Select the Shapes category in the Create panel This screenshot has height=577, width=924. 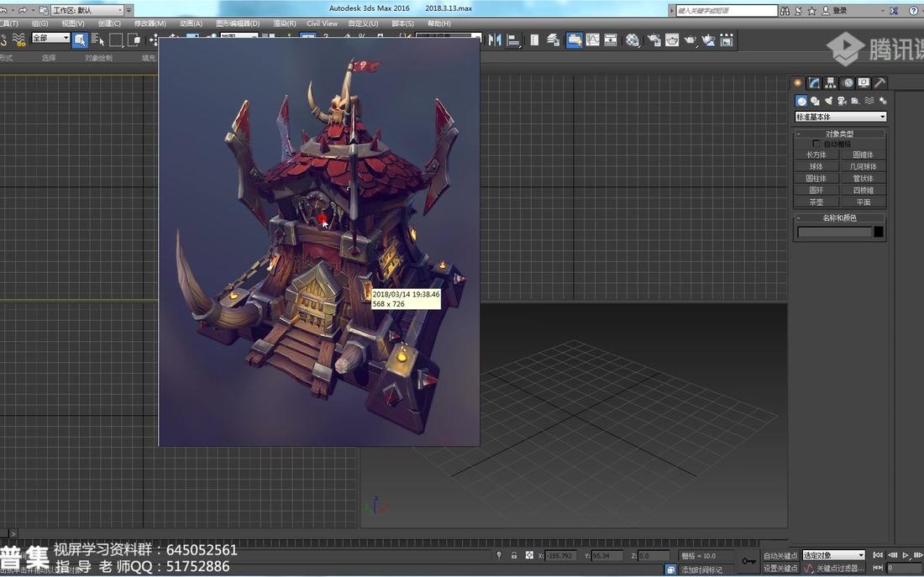pyautogui.click(x=815, y=100)
